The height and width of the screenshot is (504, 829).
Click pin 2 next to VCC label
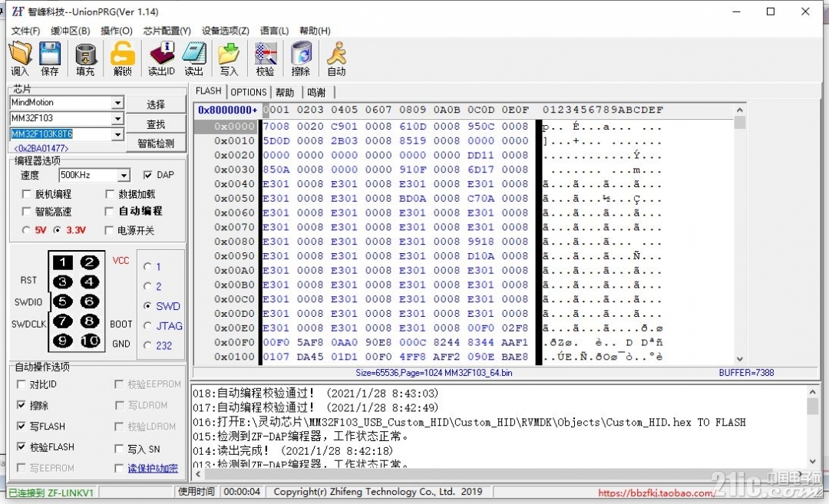point(89,262)
